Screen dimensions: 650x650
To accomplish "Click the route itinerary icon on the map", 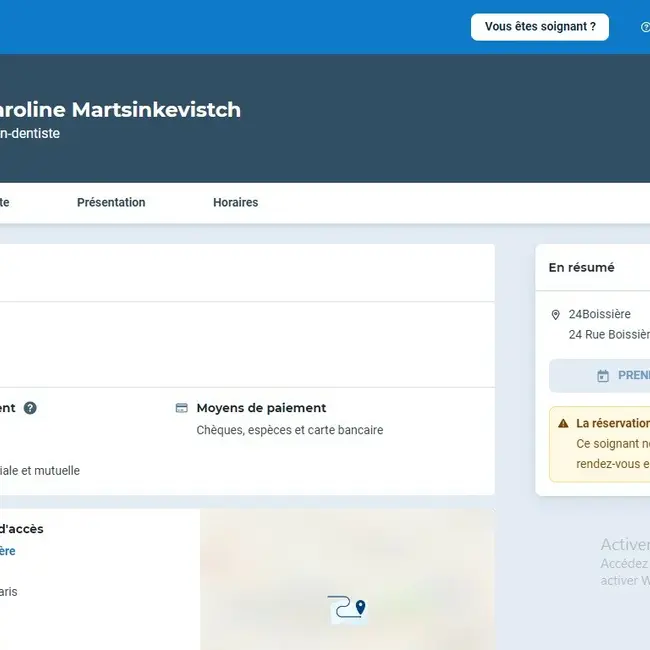I will click(341, 607).
